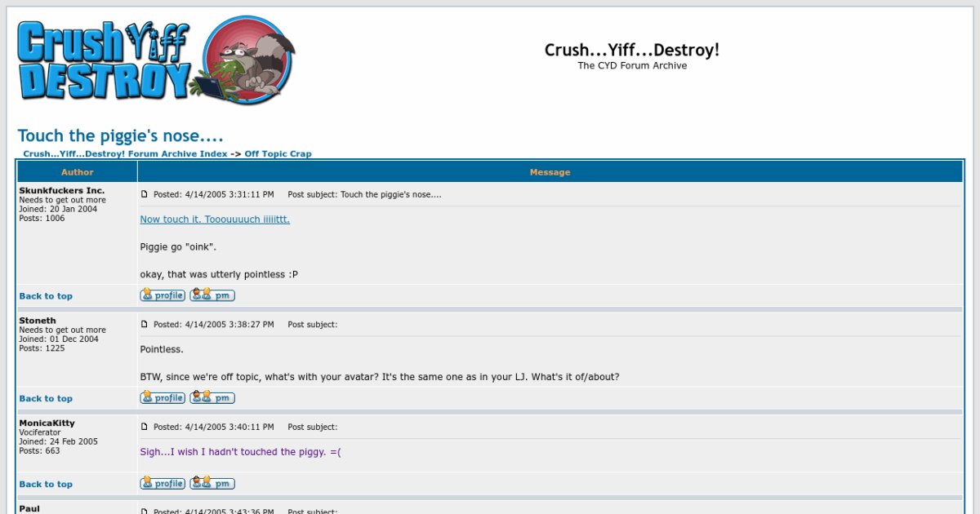View MonicaKitty's profile button
980x514 pixels.
coord(163,484)
